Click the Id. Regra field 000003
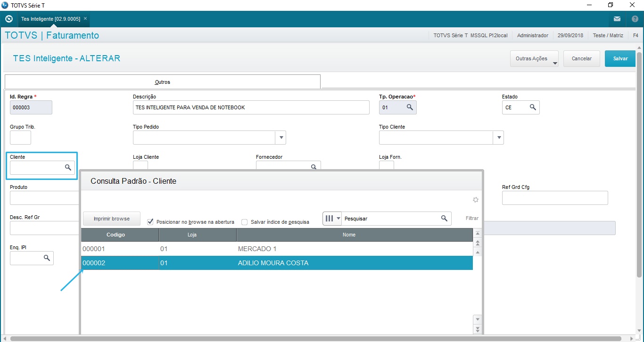Viewport: 644px width, 342px height. [x=31, y=107]
